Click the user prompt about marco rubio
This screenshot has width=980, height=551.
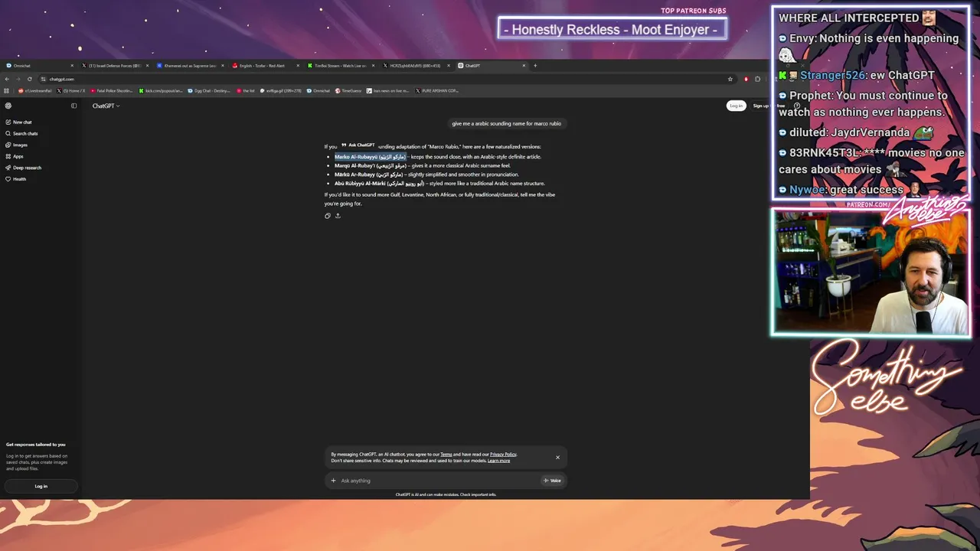(x=506, y=123)
